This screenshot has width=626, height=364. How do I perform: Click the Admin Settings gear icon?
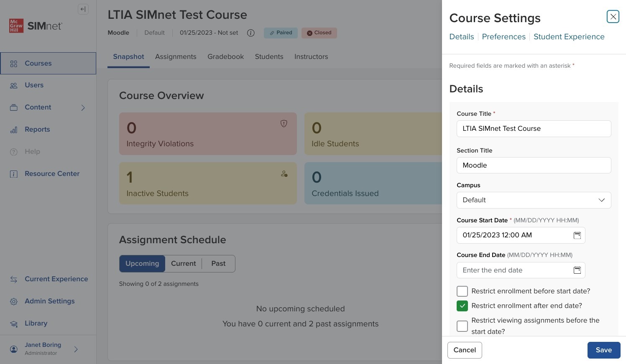(x=14, y=301)
